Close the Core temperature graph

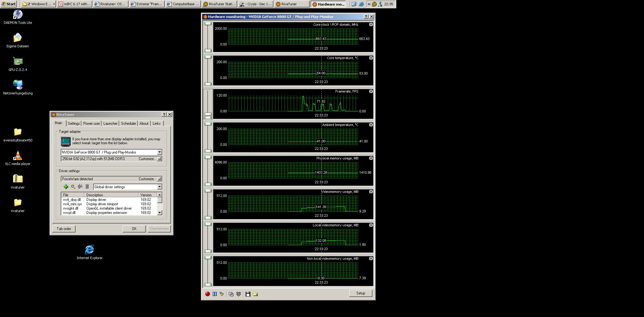(x=371, y=58)
